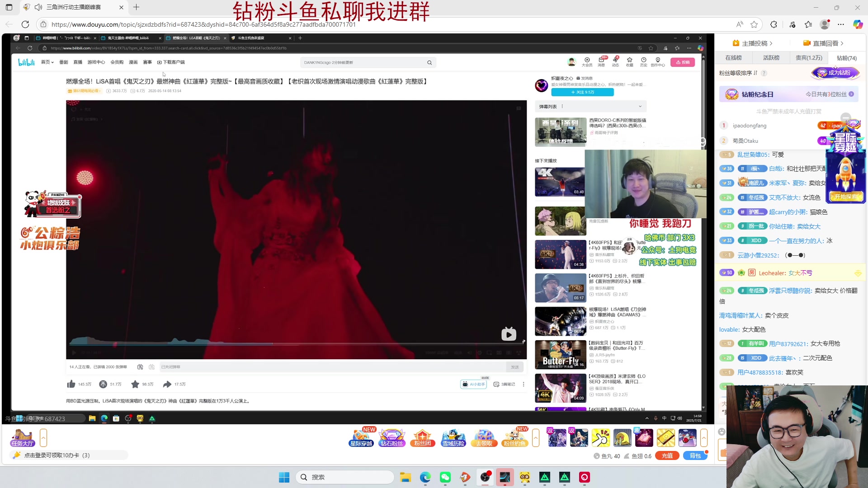The width and height of the screenshot is (868, 488).
Task: Like the bilibili video with thumbs-up icon
Action: (71, 384)
